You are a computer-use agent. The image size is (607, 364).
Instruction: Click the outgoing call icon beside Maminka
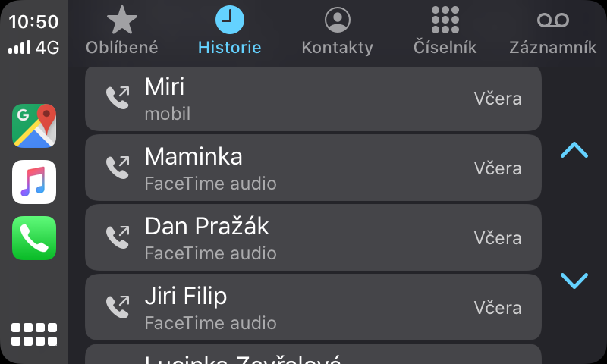[118, 168]
